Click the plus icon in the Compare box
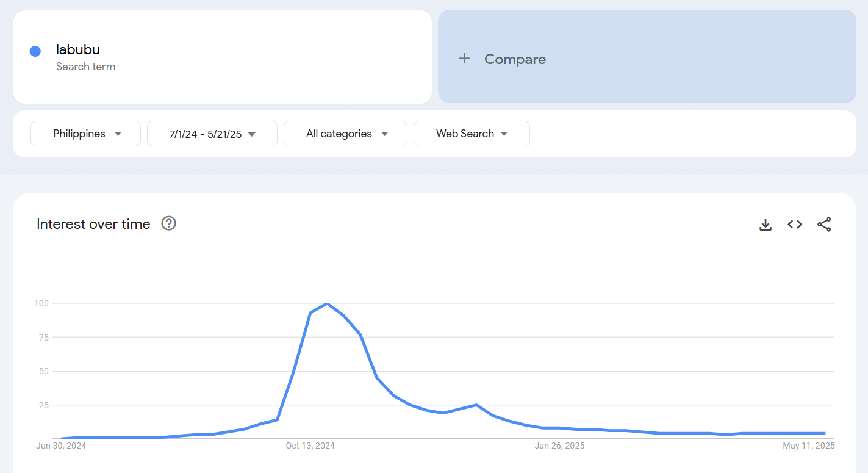This screenshot has width=868, height=473. point(464,59)
